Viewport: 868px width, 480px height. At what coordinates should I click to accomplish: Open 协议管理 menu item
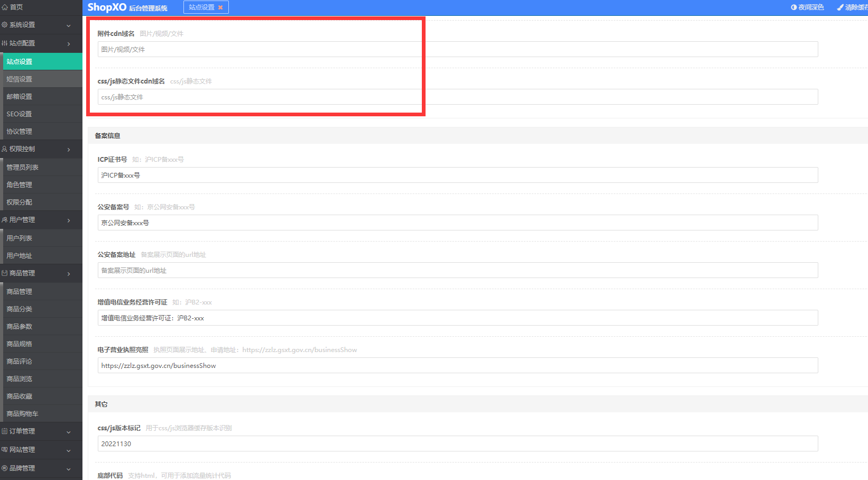[x=42, y=131]
